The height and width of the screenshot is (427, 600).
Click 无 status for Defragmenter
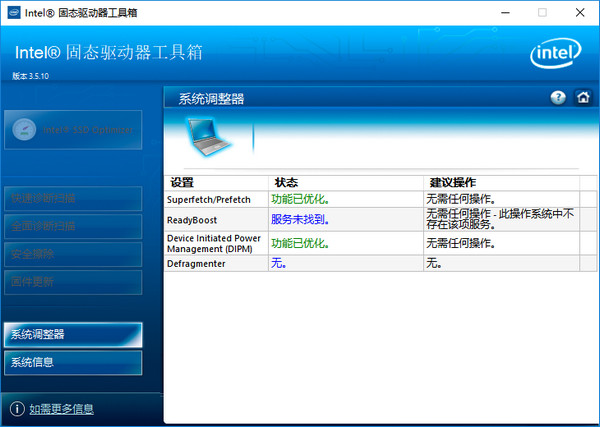(279, 263)
